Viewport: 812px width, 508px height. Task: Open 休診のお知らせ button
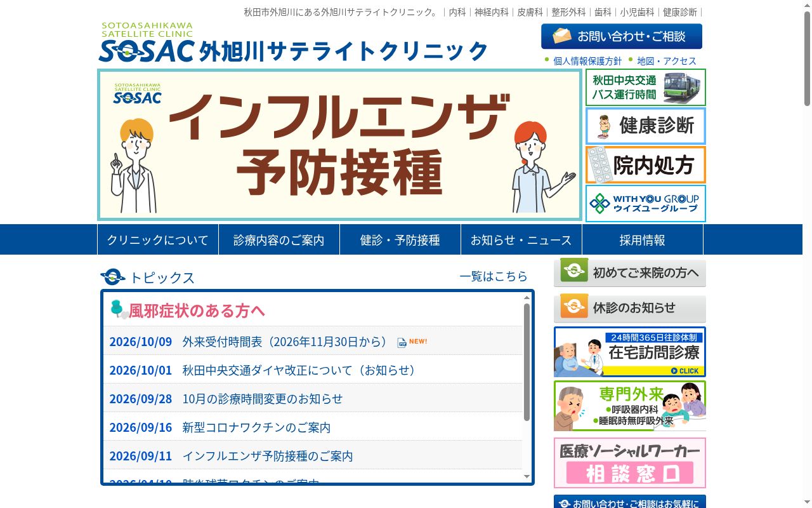pos(630,308)
